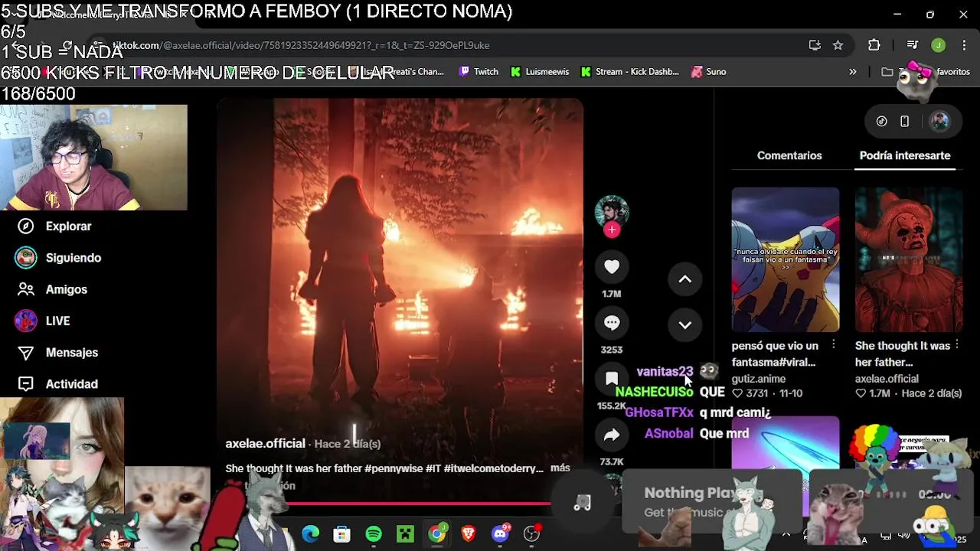The image size is (980, 551).
Task: Click the install app icon in address bar
Action: (815, 45)
